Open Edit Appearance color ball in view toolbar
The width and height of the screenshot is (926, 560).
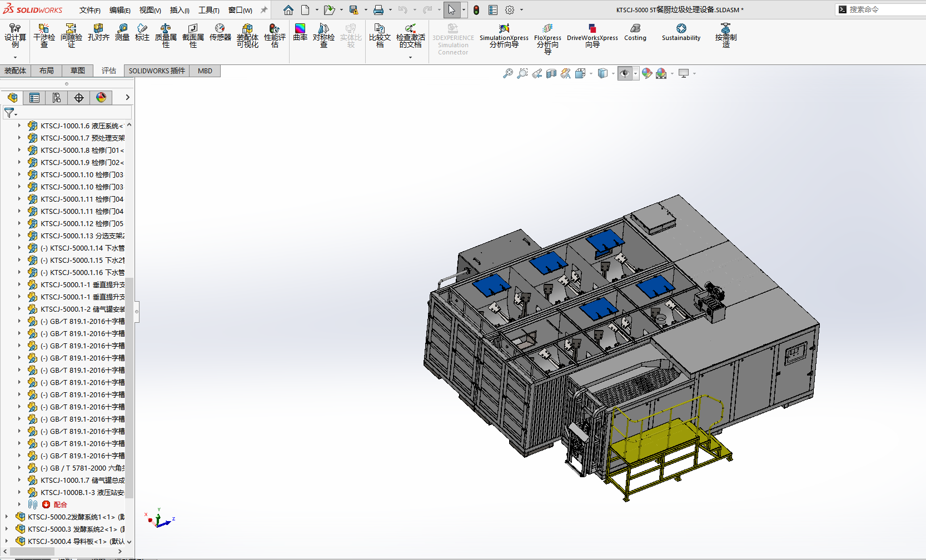(646, 73)
